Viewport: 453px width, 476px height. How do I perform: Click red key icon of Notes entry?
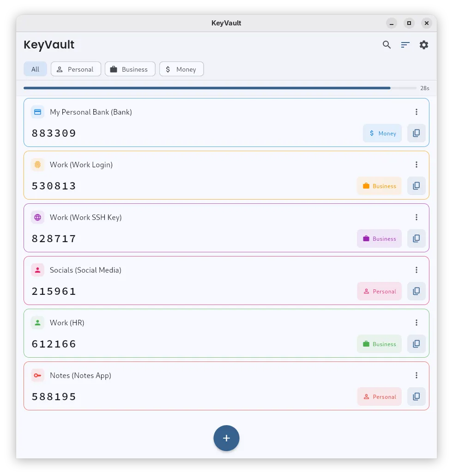click(37, 376)
